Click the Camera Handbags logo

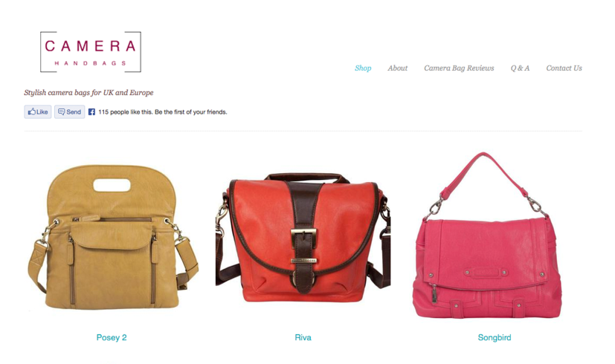point(91,52)
